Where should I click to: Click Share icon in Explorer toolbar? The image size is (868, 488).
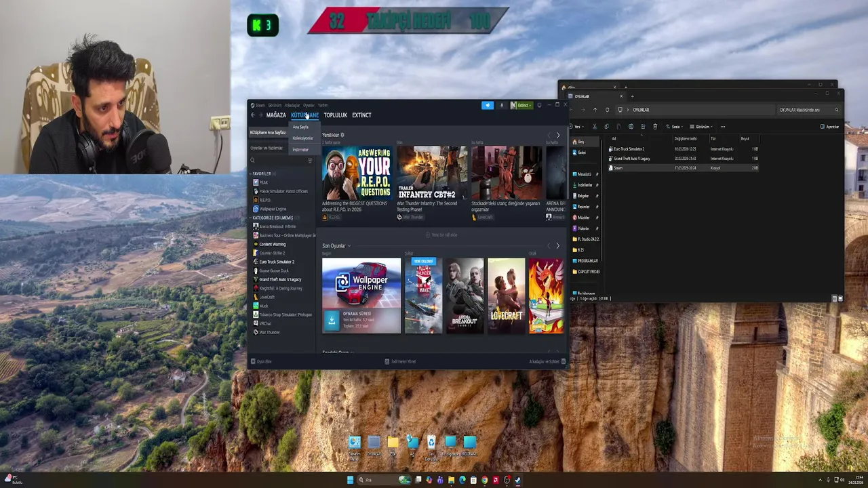tap(643, 127)
